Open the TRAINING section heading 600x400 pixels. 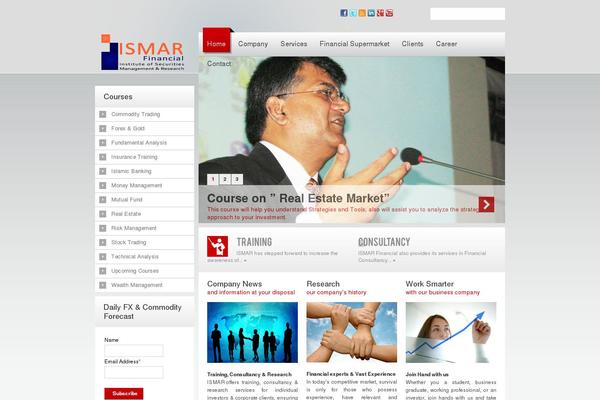coord(254,242)
